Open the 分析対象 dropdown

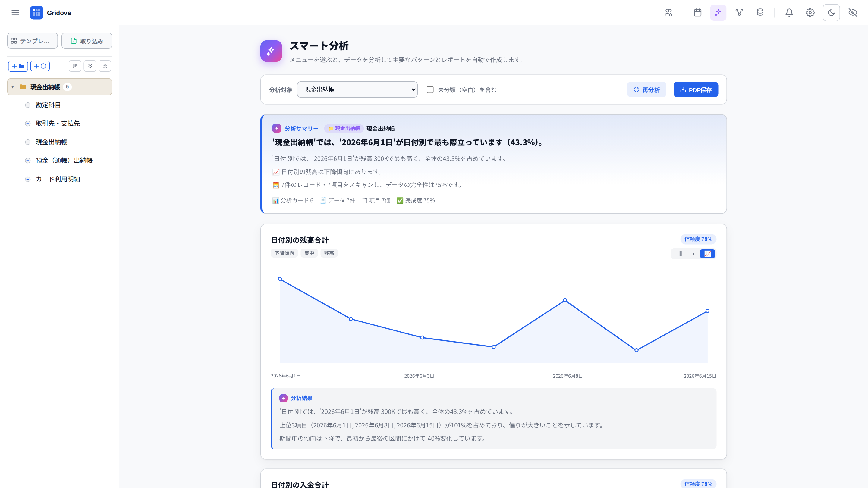click(357, 89)
